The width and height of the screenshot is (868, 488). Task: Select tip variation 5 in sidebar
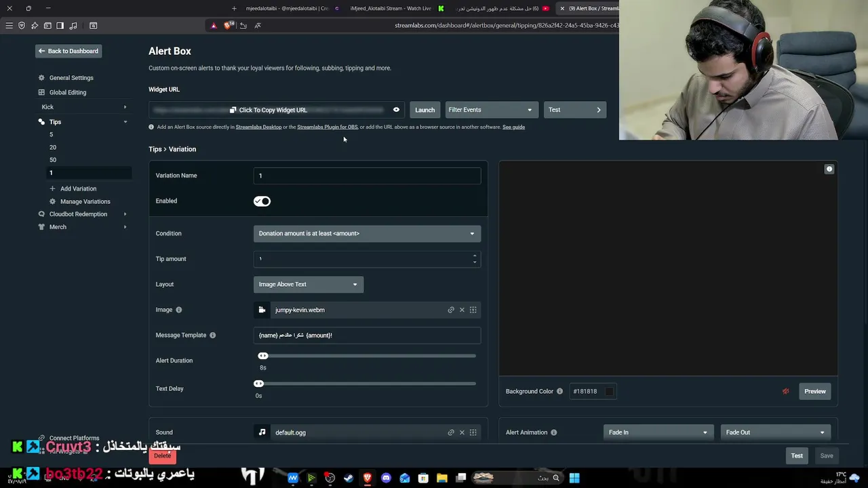pyautogui.click(x=51, y=135)
